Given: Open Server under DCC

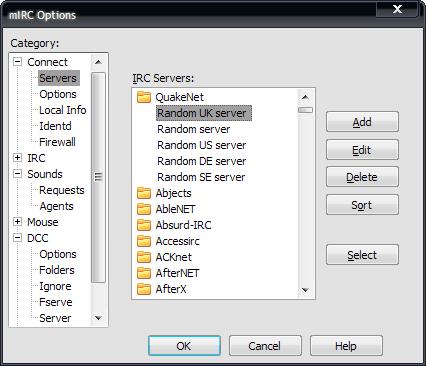Looking at the screenshot, I should coord(55,318).
